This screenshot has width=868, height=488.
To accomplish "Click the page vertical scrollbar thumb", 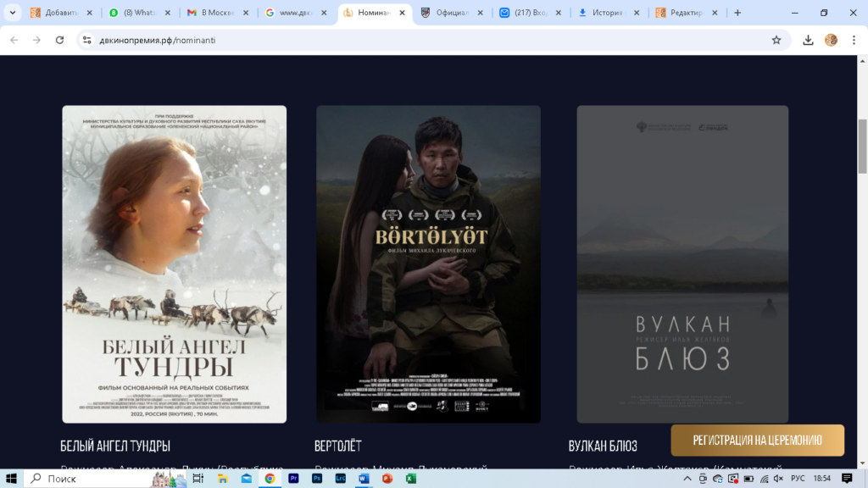I will [x=862, y=146].
